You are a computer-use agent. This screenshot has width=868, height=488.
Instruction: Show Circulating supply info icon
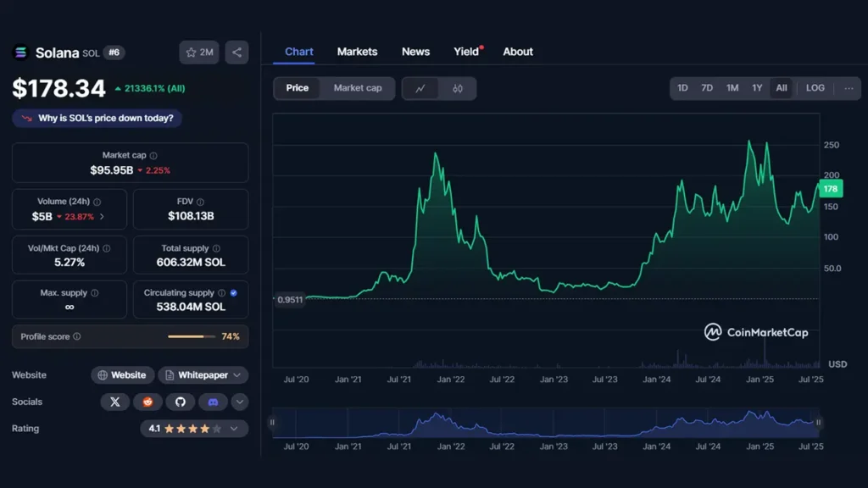tap(221, 292)
